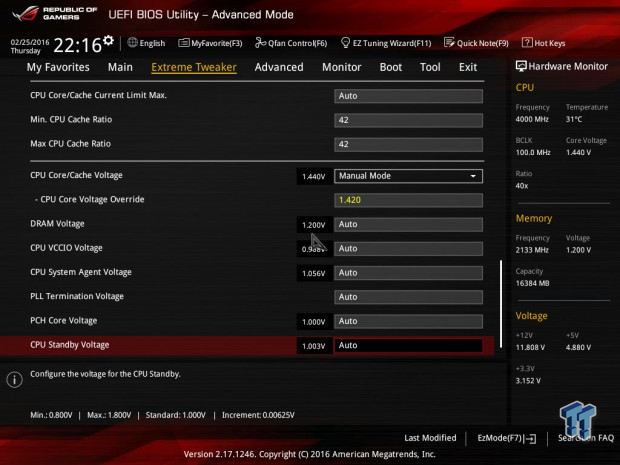Click the Qfan fan icon
620x465 pixels.
tap(260, 43)
